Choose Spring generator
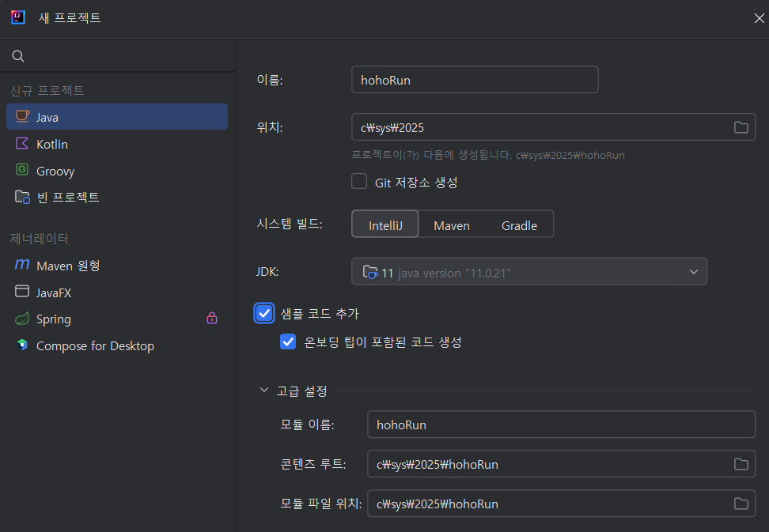The width and height of the screenshot is (769, 532). click(117, 319)
